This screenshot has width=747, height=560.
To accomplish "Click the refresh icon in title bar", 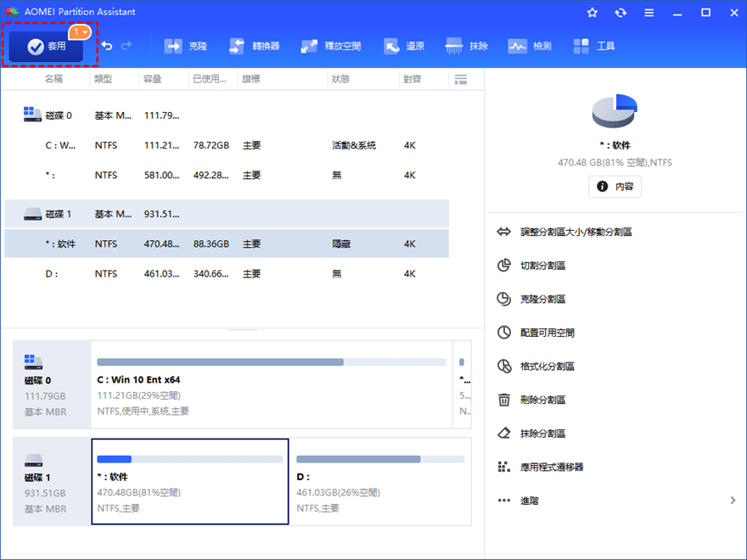I will (x=621, y=13).
